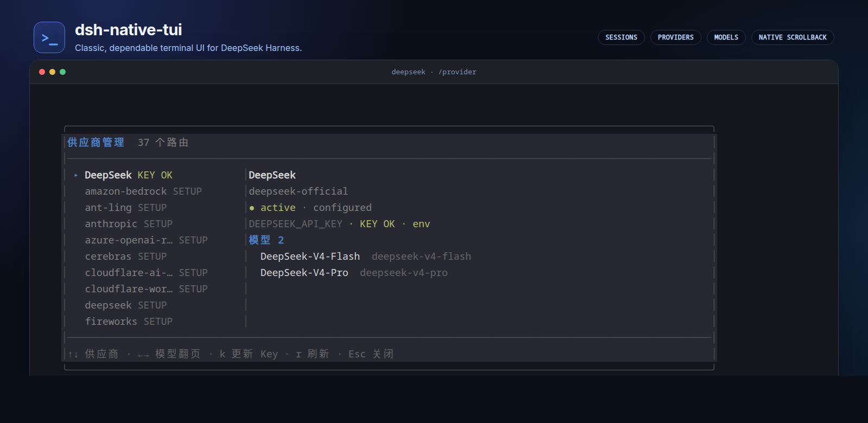Click the DeepSeek detail pane title

click(272, 175)
